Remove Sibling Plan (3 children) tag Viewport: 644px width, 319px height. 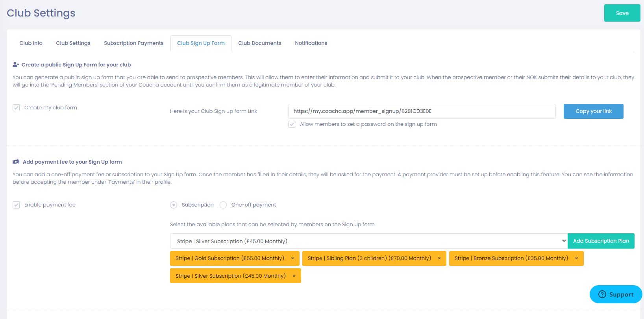439,258
